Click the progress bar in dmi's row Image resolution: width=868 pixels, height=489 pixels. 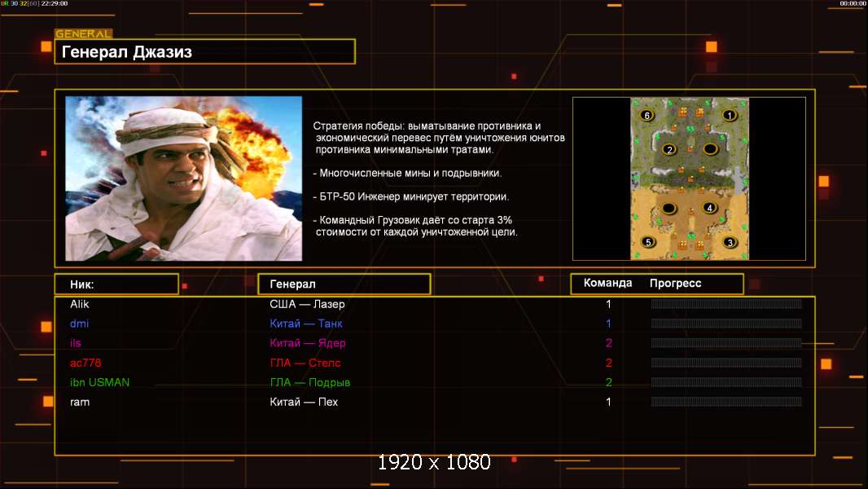point(726,324)
